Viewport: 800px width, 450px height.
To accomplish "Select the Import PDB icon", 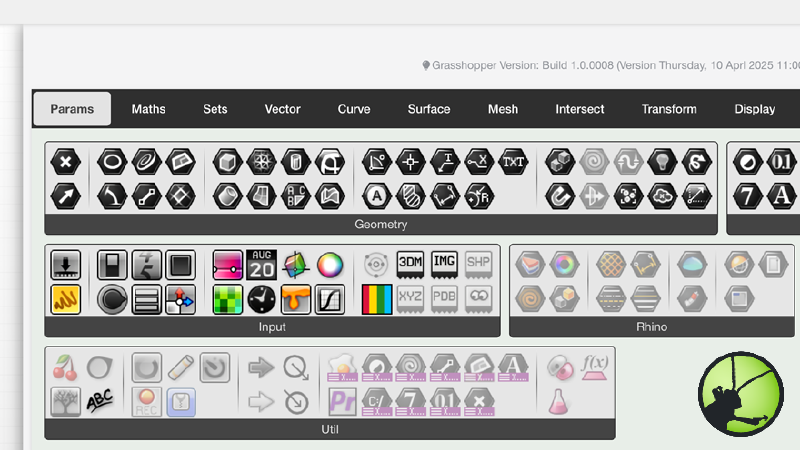I will coord(444,299).
